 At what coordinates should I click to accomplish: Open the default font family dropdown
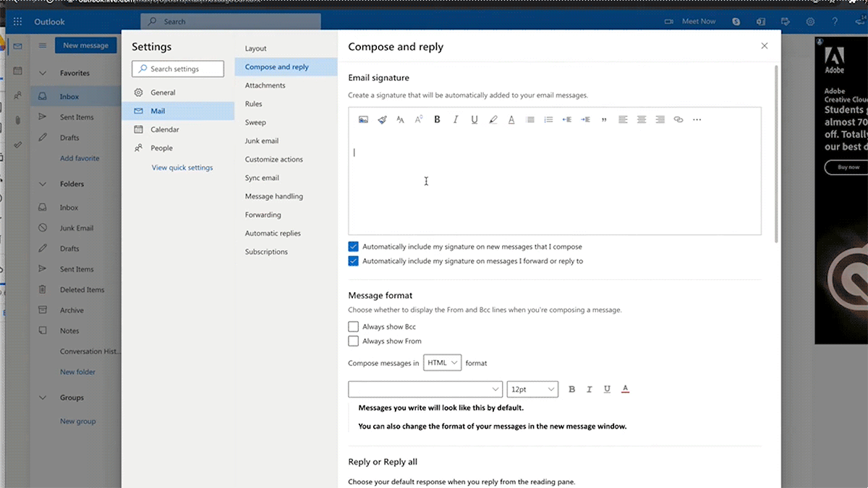tap(425, 389)
